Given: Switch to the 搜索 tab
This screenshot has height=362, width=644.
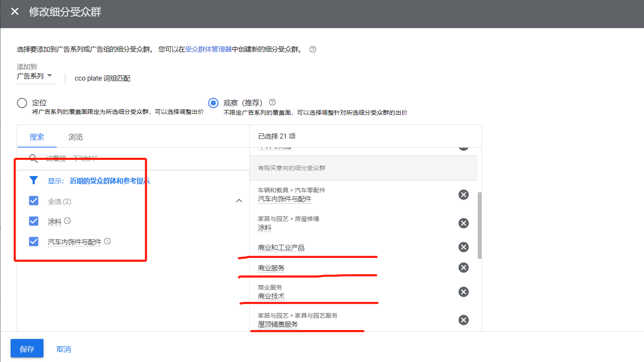Looking at the screenshot, I should click(x=37, y=137).
